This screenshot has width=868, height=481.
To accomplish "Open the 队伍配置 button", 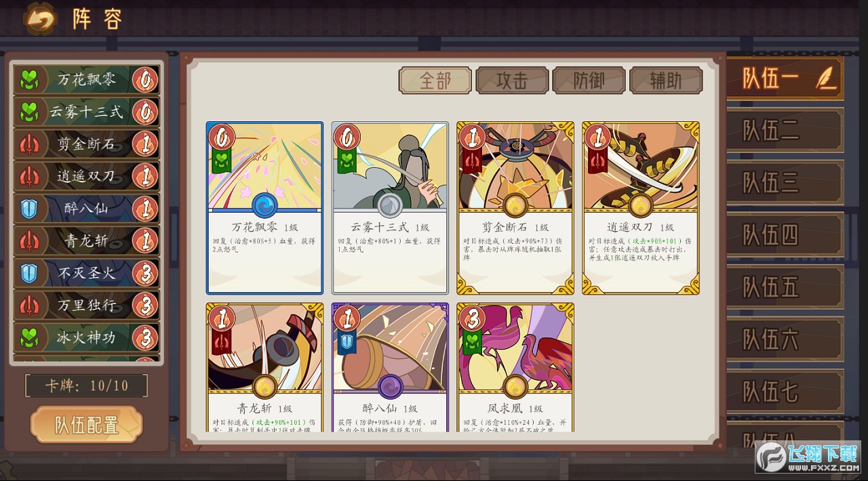I will tap(87, 425).
